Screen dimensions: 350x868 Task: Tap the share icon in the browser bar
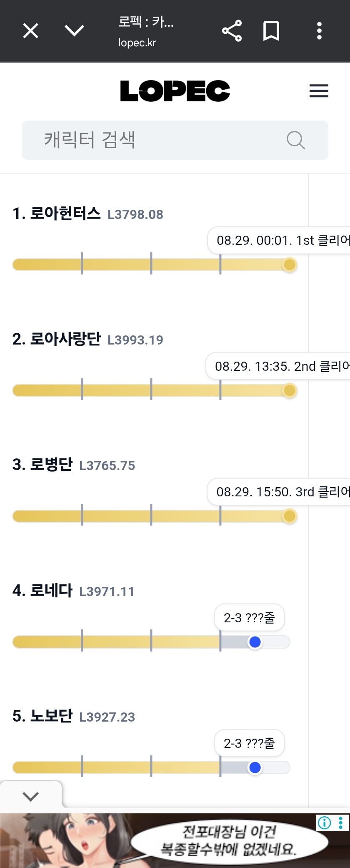[x=232, y=31]
